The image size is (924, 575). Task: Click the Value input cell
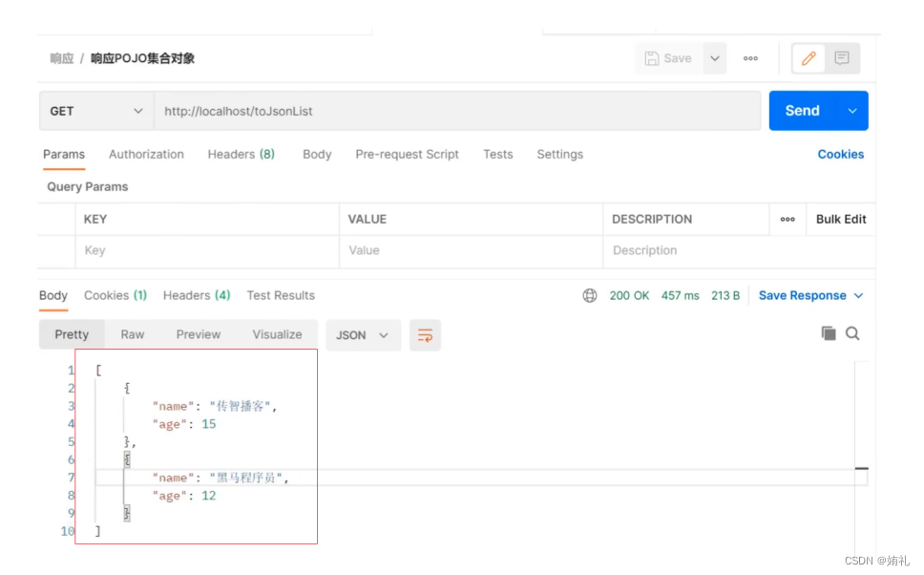tap(471, 250)
